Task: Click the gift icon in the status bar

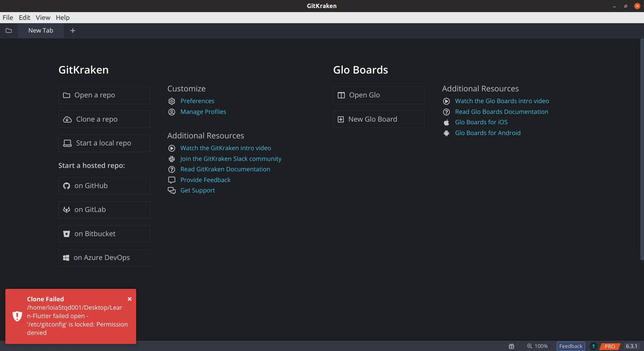Action: coord(512,346)
